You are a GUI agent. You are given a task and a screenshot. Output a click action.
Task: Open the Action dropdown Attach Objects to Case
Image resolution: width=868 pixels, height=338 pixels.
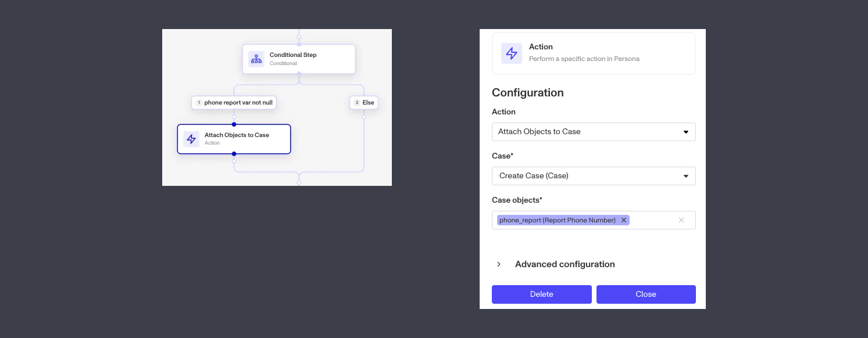click(x=594, y=132)
